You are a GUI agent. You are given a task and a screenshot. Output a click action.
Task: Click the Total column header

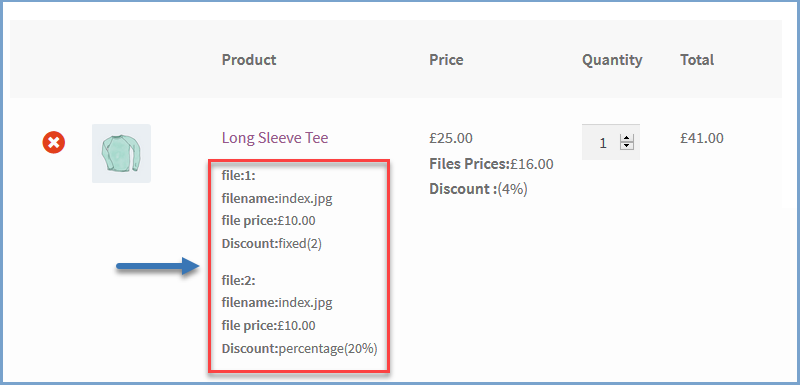[697, 60]
